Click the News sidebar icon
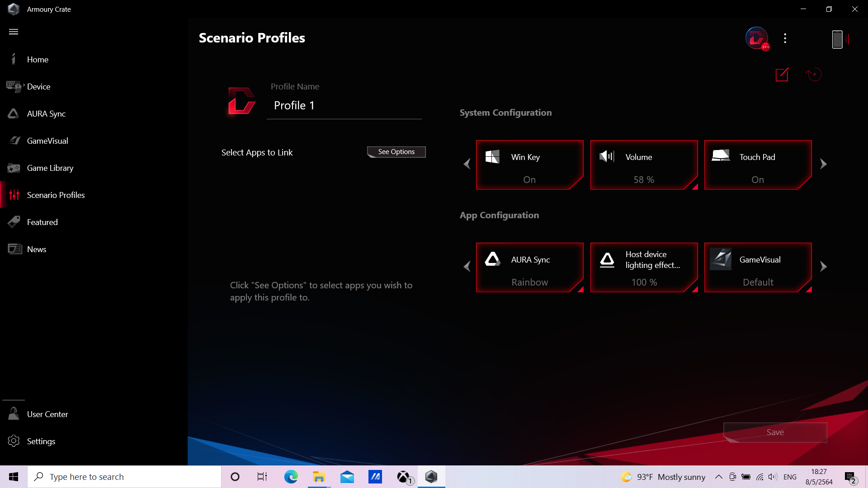 (14, 249)
